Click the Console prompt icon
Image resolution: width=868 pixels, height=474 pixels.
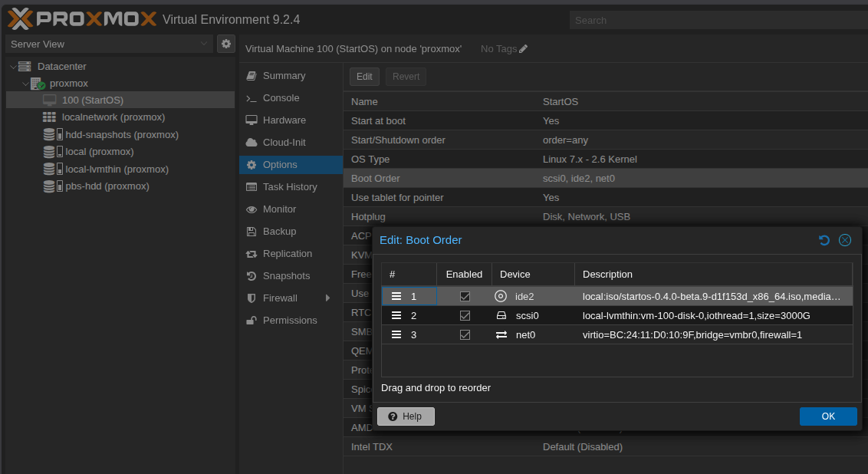[x=252, y=98]
